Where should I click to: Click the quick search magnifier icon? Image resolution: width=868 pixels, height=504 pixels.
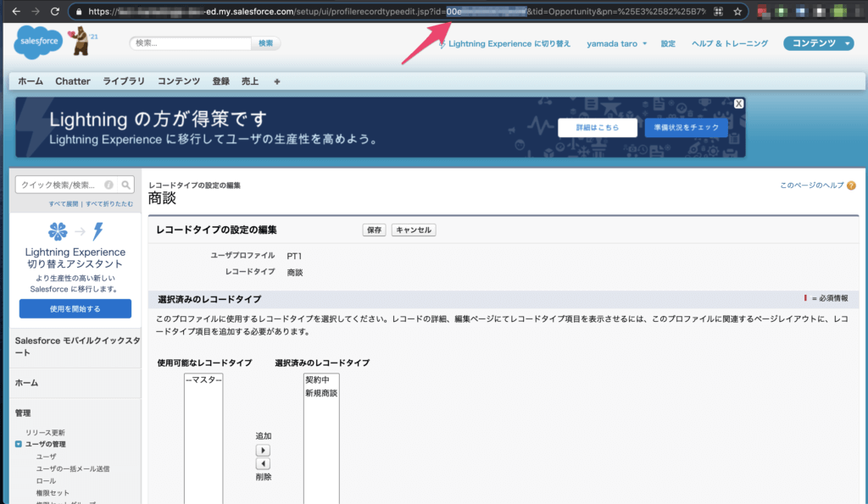pyautogui.click(x=125, y=185)
